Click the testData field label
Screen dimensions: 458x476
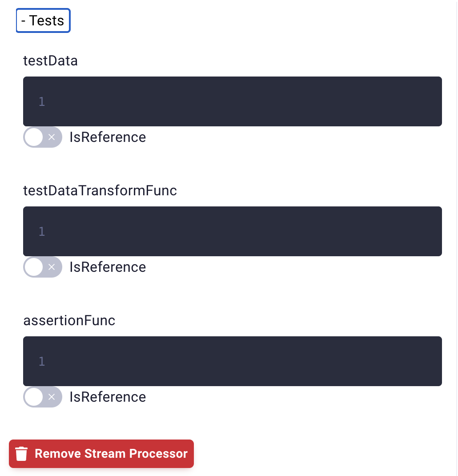click(x=50, y=61)
